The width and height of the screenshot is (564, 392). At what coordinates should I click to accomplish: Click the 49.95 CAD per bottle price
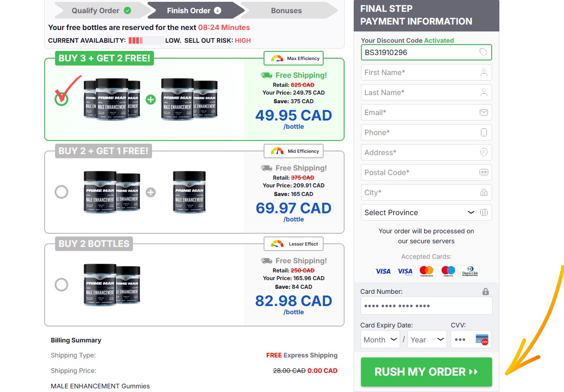pos(294,116)
